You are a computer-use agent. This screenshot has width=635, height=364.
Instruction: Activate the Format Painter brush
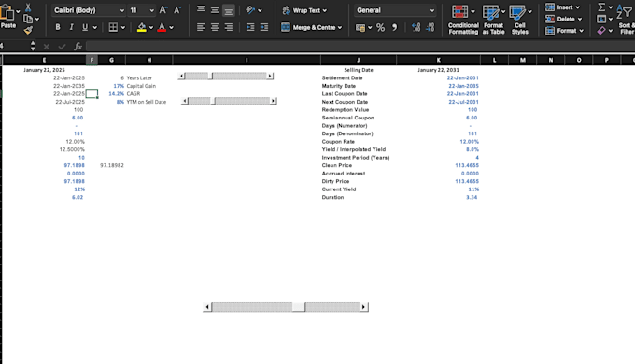28,31
